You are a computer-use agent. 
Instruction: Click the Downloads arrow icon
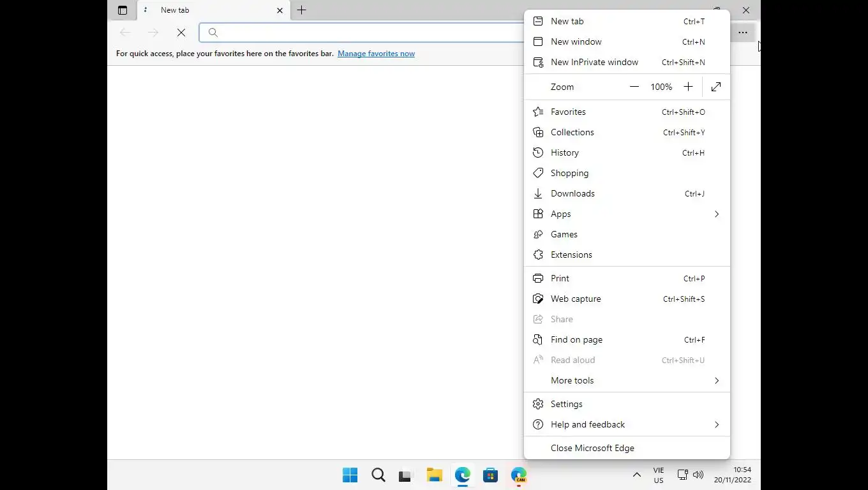[538, 193]
